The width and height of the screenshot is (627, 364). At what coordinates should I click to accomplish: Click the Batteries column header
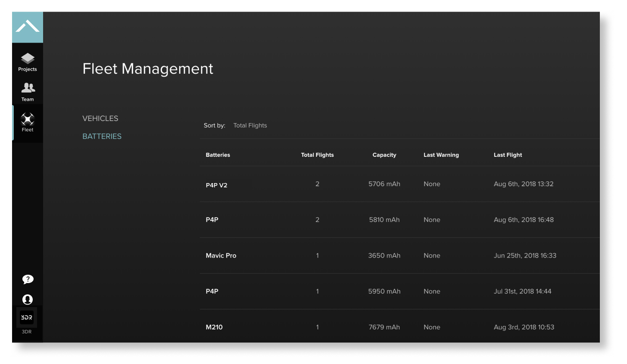[x=218, y=155]
